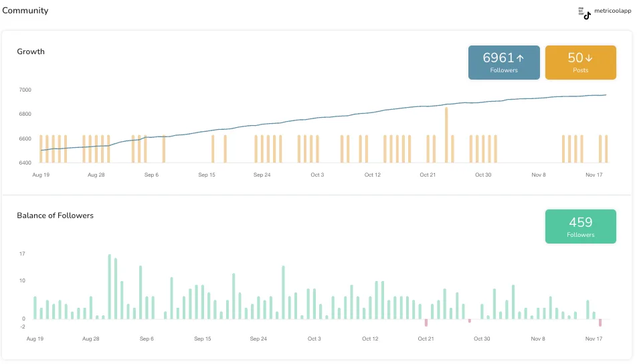637x364 pixels.
Task: Click the up arrow beside 6961
Action: pyautogui.click(x=520, y=58)
